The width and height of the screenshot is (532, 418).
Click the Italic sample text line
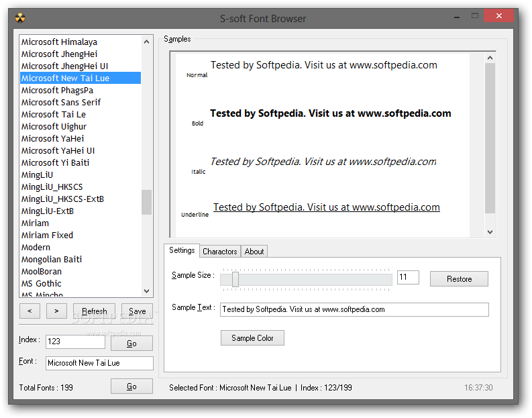(x=323, y=162)
